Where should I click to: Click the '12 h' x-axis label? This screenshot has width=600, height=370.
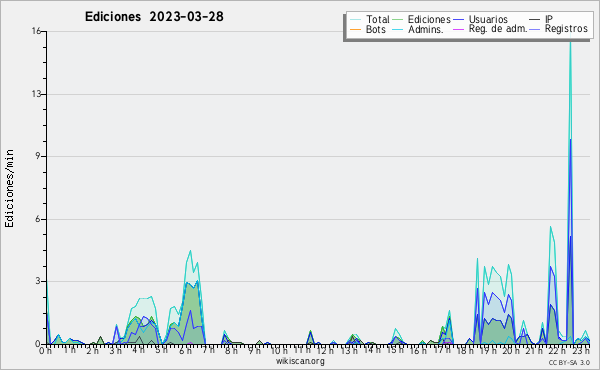point(325,351)
